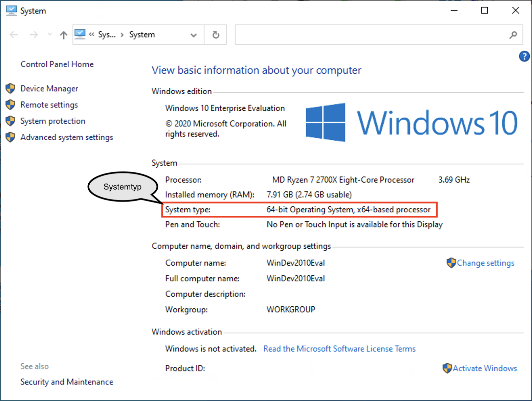Open Security and Maintenance
This screenshot has width=532, height=401.
(x=67, y=382)
